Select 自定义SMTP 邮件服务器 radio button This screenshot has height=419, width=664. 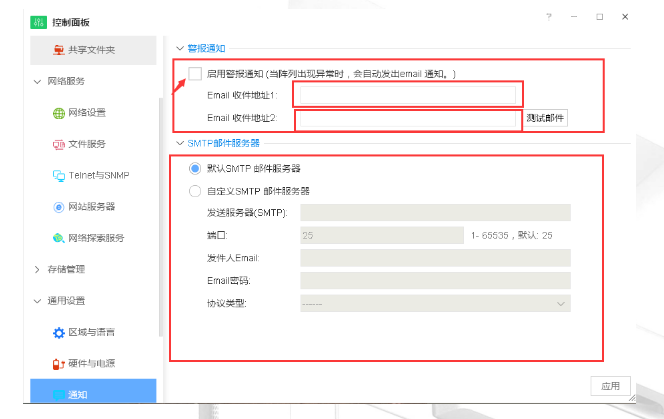tap(195, 190)
